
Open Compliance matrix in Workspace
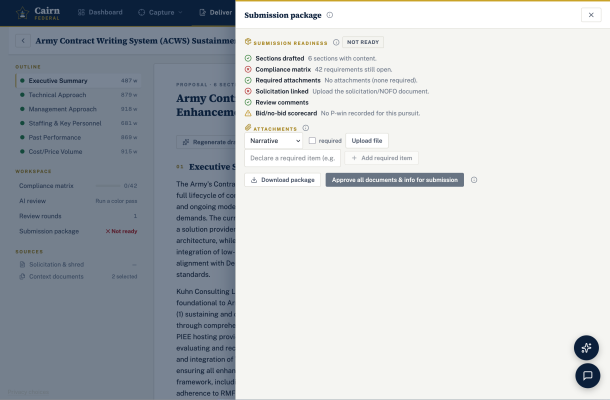[78, 186]
